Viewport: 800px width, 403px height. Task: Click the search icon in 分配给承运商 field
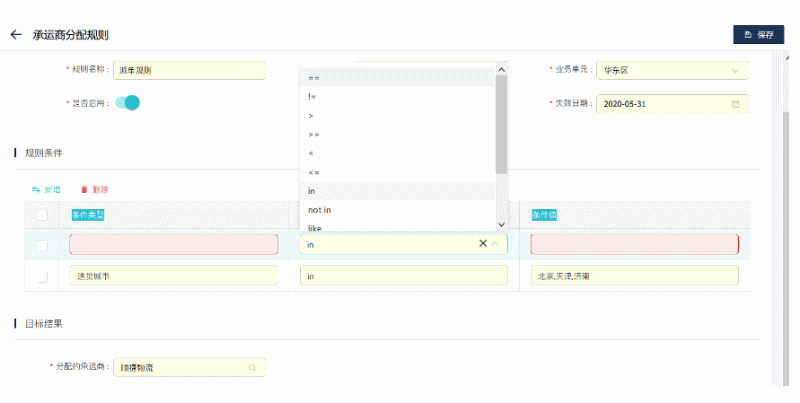point(252,368)
